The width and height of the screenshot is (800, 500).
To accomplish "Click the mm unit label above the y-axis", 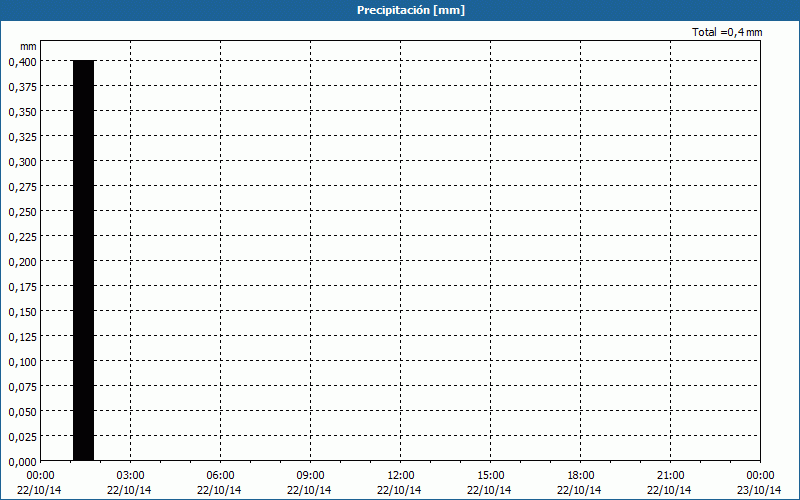I will (28, 46).
